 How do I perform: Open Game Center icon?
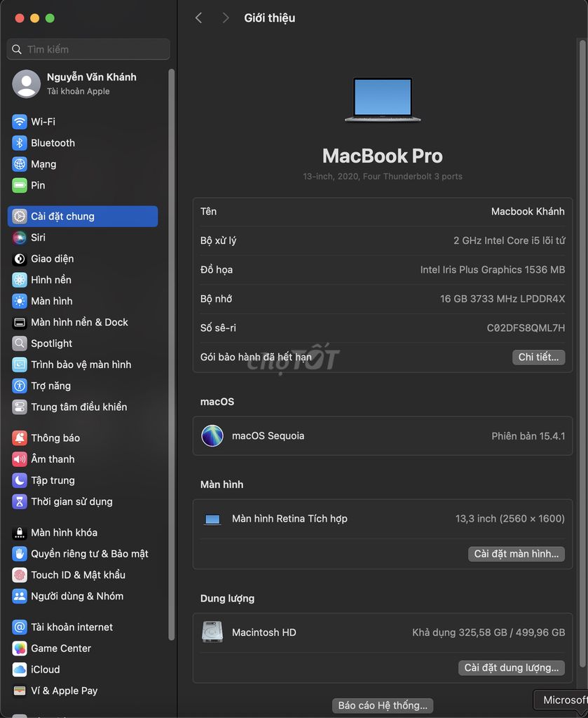click(x=19, y=649)
